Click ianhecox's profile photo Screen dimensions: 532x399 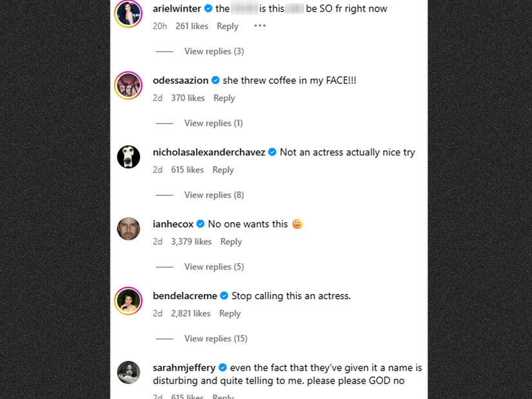click(128, 229)
